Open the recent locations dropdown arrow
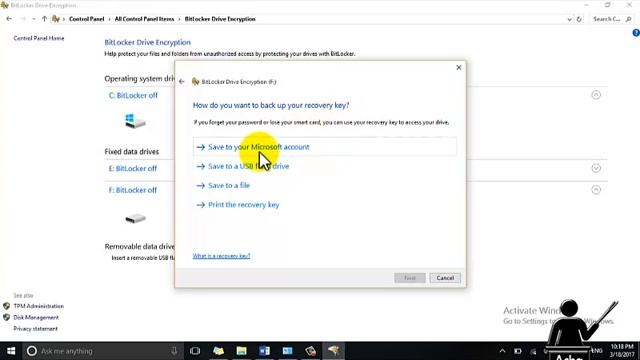Viewport: 640px width, 360px height. tap(33, 19)
